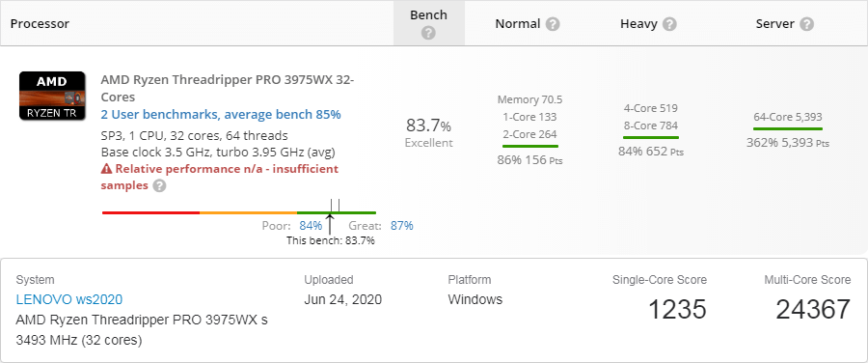Image resolution: width=868 pixels, height=363 pixels.
Task: Open the 2 User benchmarks link
Action: point(221,115)
